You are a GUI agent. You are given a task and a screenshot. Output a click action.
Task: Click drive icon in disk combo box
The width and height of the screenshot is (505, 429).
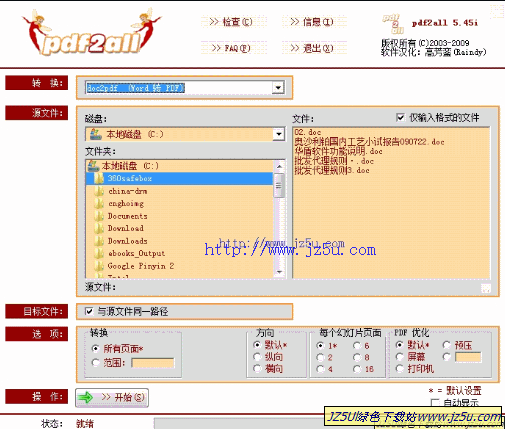pyautogui.click(x=95, y=134)
